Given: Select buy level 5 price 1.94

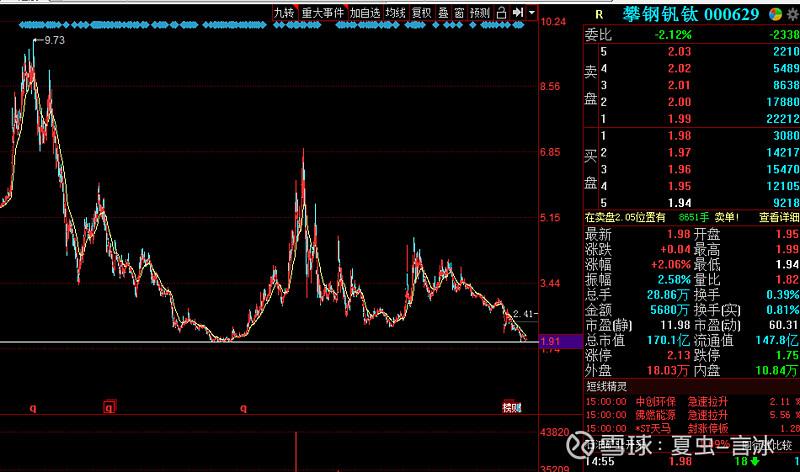Looking at the screenshot, I should point(679,203).
